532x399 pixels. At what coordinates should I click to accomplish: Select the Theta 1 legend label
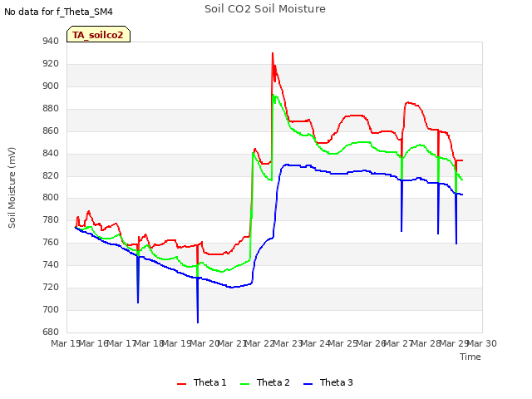click(x=209, y=382)
